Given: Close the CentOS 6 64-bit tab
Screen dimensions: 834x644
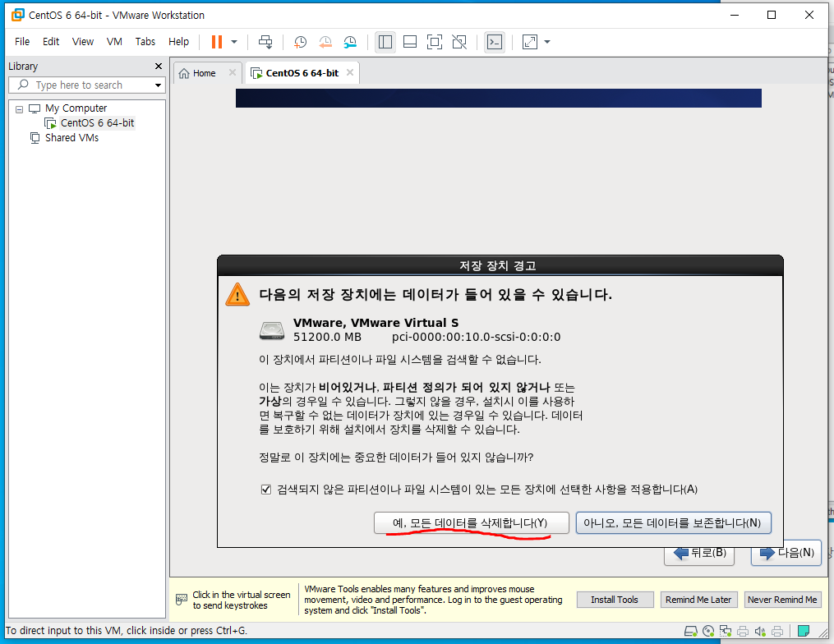Looking at the screenshot, I should click(x=350, y=72).
